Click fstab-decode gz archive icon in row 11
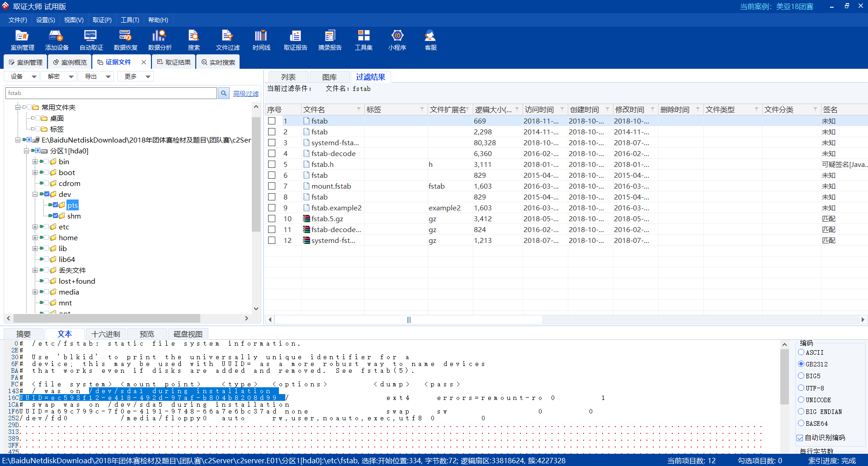868x466 pixels. (x=307, y=229)
